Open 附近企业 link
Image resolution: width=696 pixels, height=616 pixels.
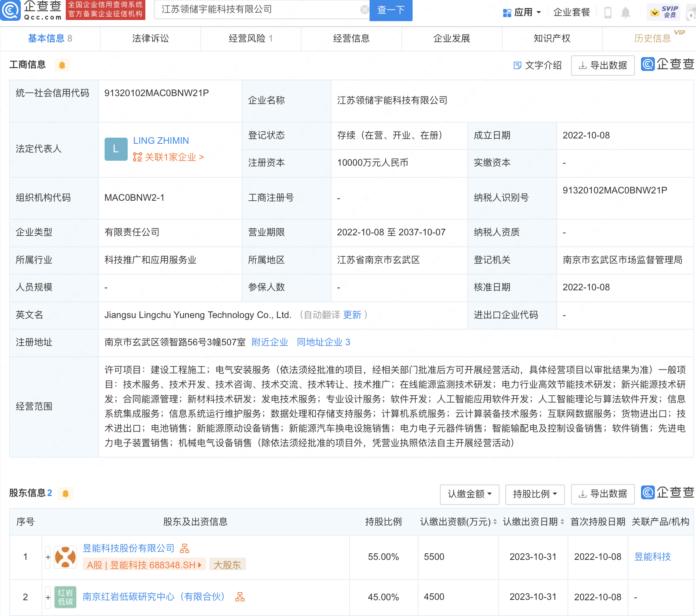(270, 342)
